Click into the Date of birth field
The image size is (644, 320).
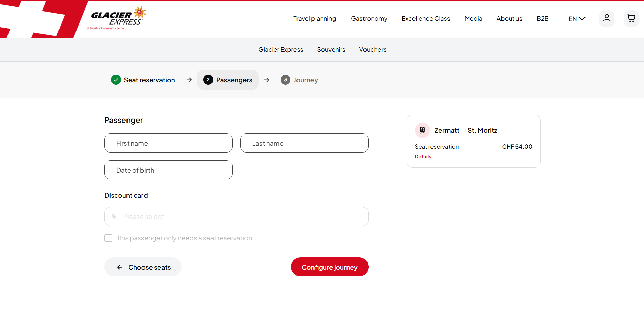(x=168, y=170)
